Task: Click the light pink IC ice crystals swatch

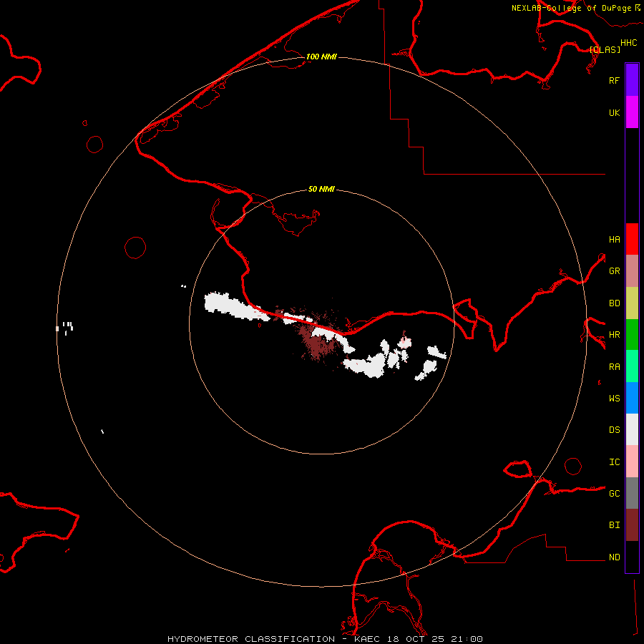Action: pos(632,462)
